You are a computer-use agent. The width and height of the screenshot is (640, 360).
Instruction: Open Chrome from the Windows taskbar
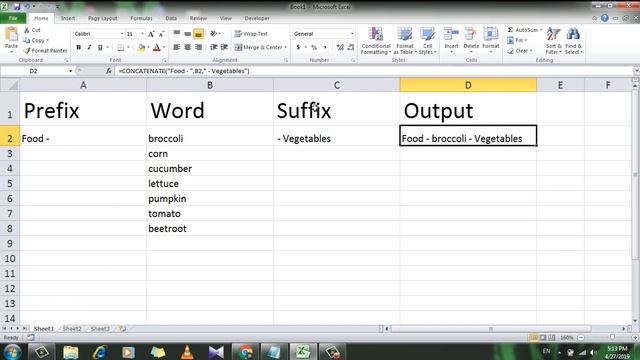click(x=245, y=352)
